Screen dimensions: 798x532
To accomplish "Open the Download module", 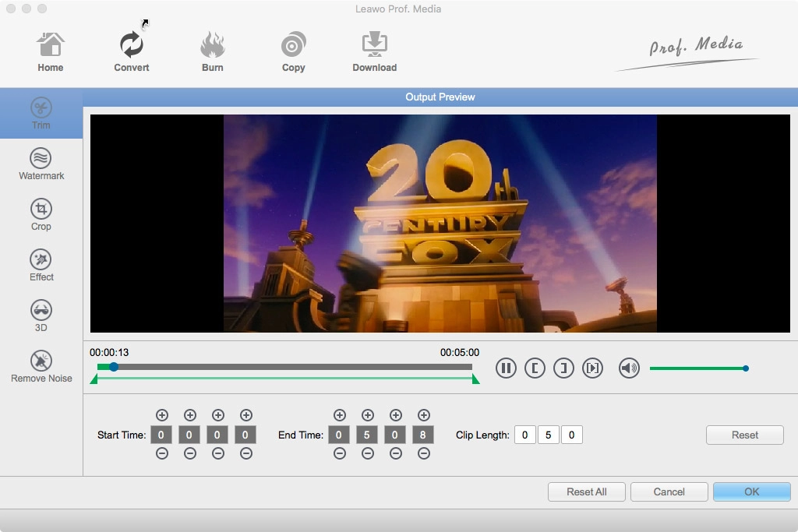I will 374,52.
